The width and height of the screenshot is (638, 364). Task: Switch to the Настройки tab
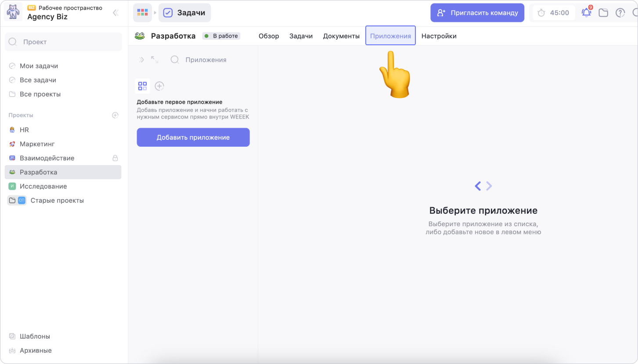[439, 36]
